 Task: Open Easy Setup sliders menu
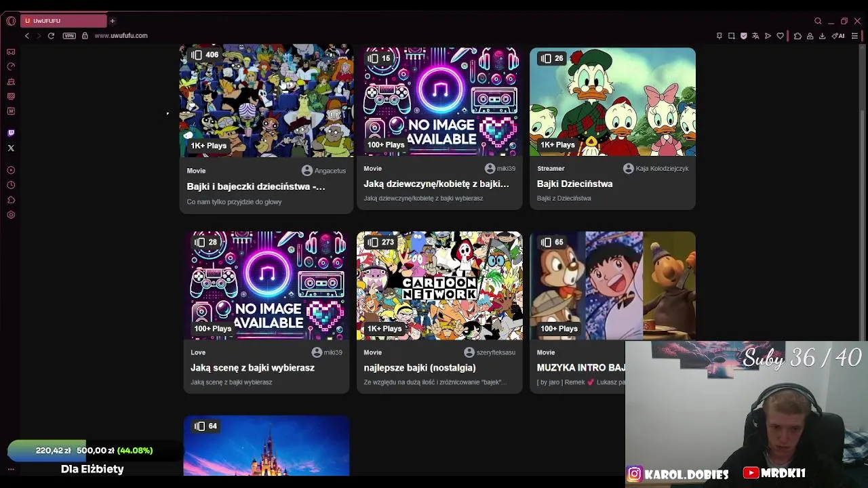tap(854, 36)
